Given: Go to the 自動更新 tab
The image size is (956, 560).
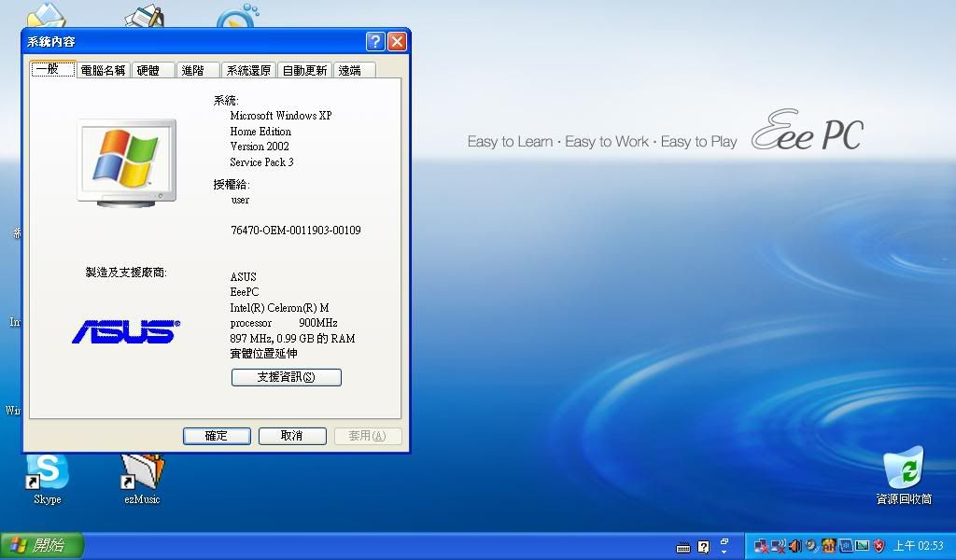Looking at the screenshot, I should coord(304,70).
